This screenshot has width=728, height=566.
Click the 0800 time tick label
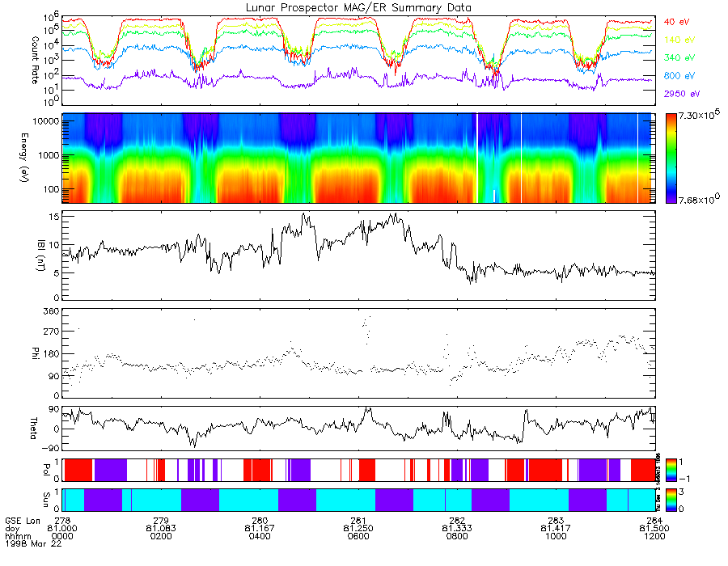pos(457,536)
